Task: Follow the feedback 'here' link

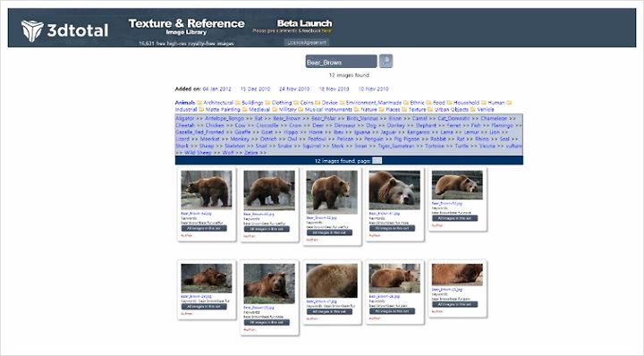Action: coord(326,30)
